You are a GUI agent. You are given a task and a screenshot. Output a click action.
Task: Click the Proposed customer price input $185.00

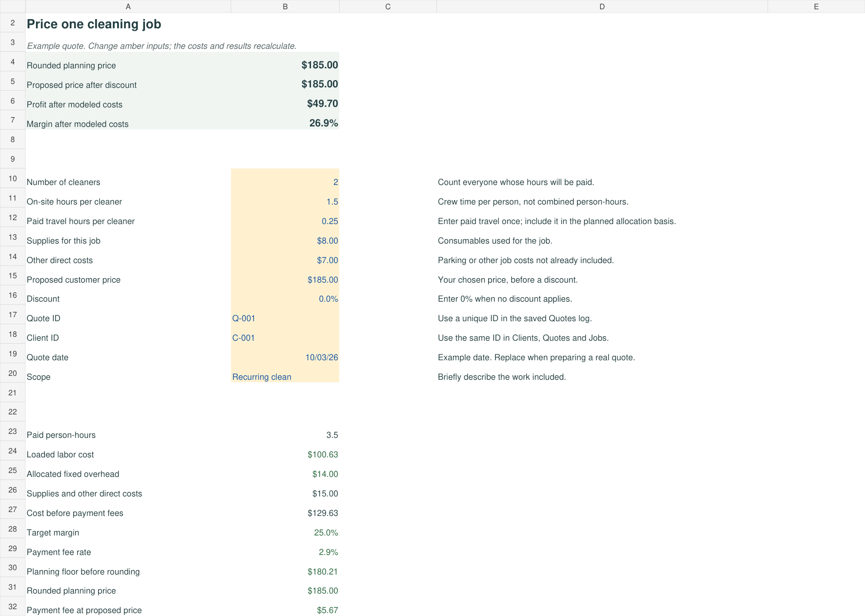pos(285,276)
